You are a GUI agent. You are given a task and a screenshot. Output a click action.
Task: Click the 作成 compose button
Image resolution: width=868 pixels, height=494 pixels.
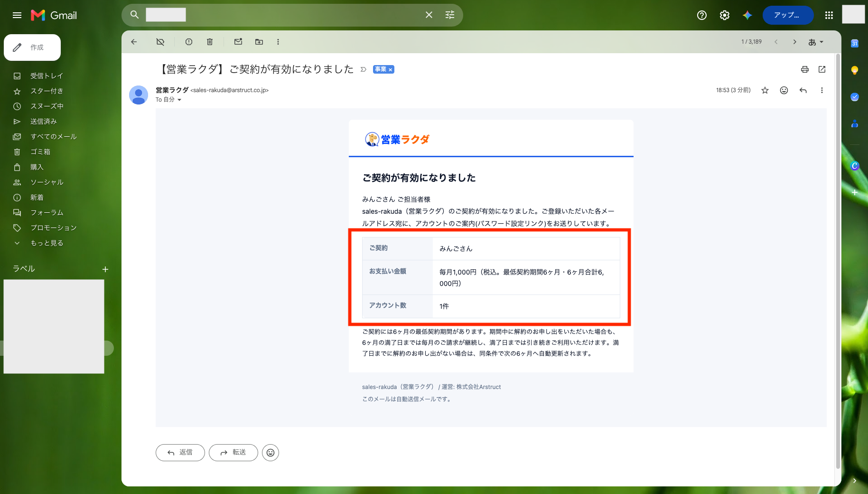(32, 47)
